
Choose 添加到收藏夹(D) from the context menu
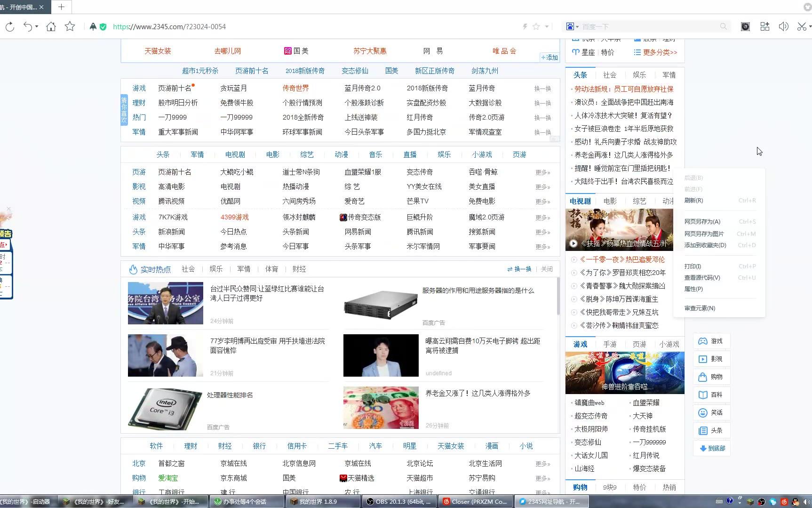(x=719, y=245)
